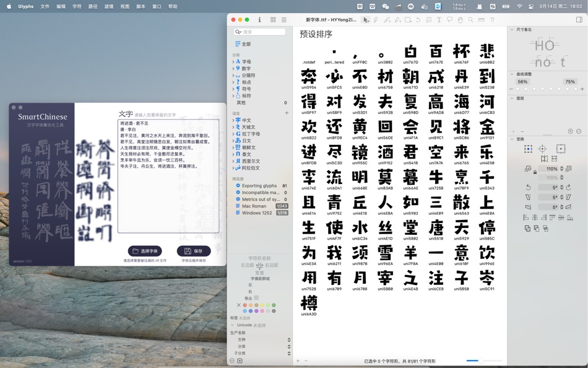Image resolution: width=588 pixels, height=368 pixels.
Task: Choose the Zoom magnifier tool
Action: tap(470, 20)
